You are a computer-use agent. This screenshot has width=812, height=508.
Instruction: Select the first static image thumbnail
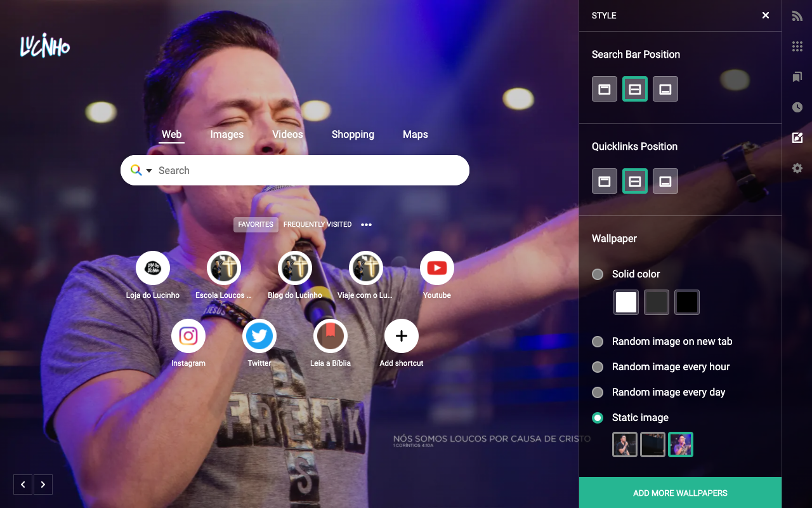pyautogui.click(x=625, y=444)
